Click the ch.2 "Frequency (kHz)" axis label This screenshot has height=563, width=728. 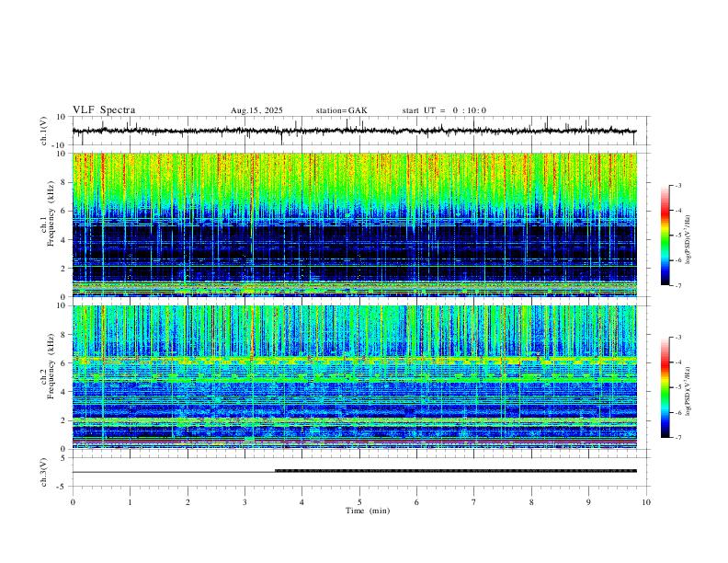click(51, 366)
